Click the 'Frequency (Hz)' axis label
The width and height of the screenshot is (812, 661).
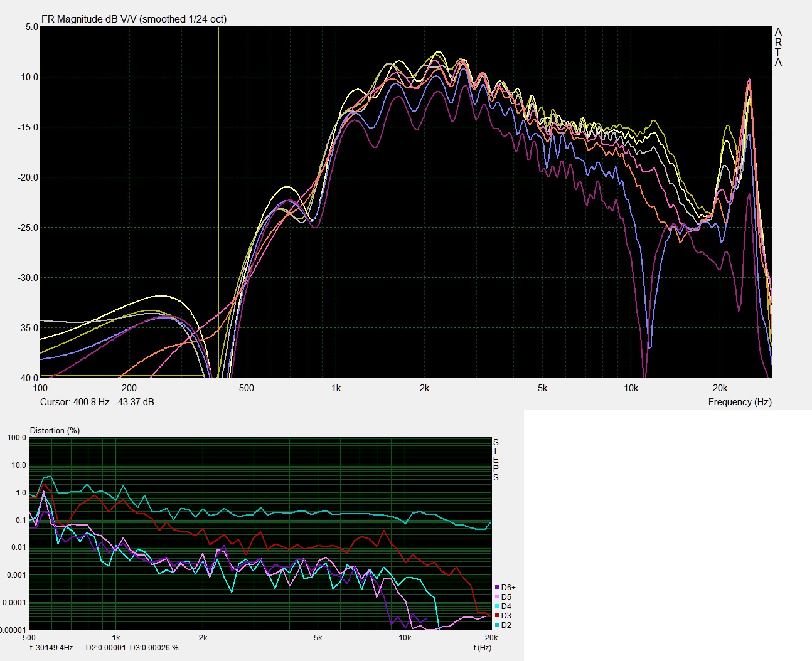coord(740,402)
